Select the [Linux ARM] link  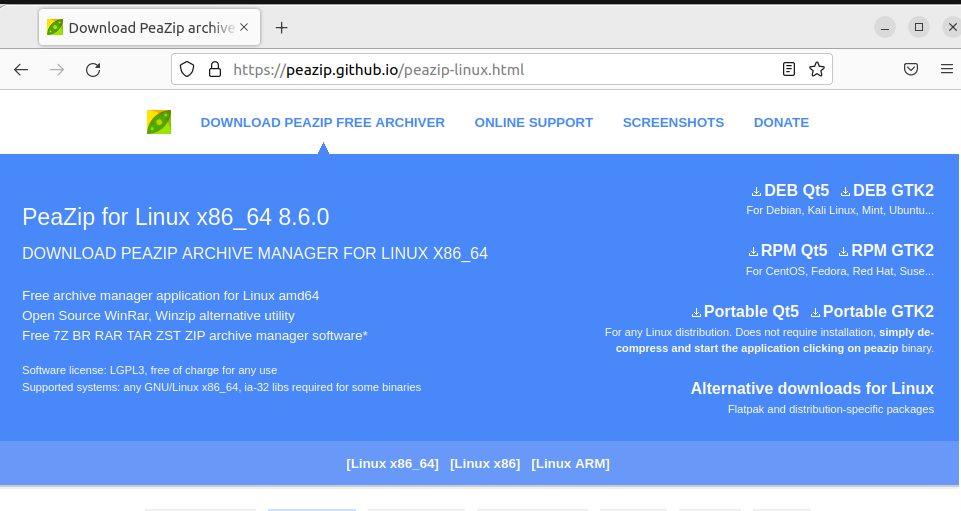pos(571,464)
